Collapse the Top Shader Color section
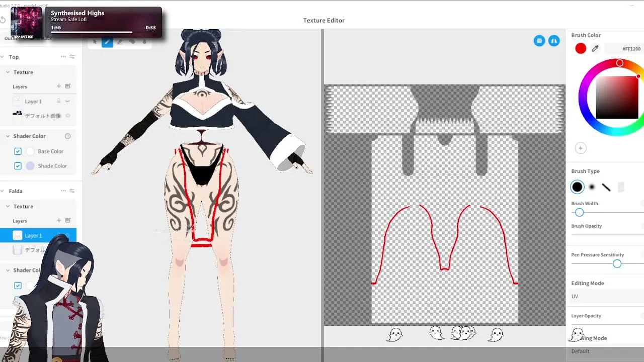Image resolution: width=644 pixels, height=362 pixels. click(x=8, y=136)
